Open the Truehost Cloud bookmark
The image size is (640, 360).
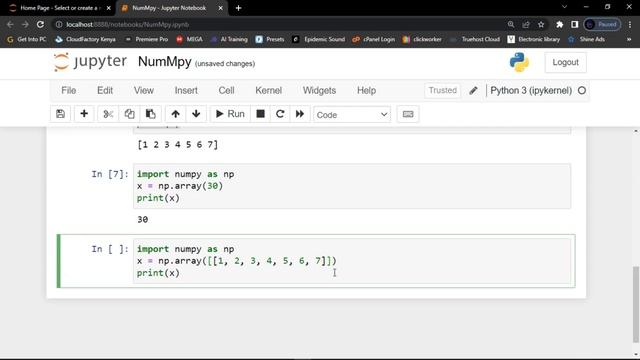click(475, 39)
